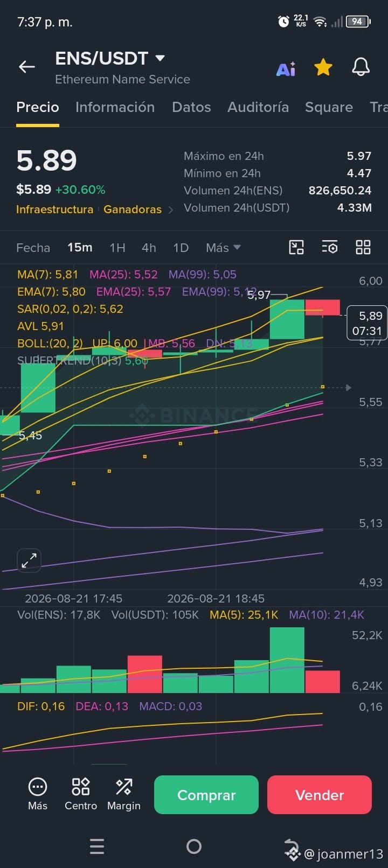Open the AI assistant icon
This screenshot has width=388, height=868.
286,68
